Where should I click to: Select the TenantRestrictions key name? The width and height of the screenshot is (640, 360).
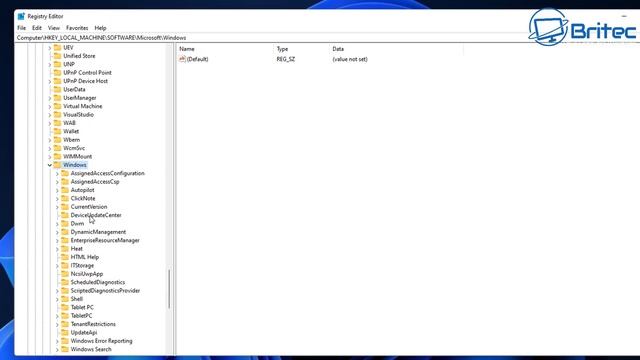(93, 324)
